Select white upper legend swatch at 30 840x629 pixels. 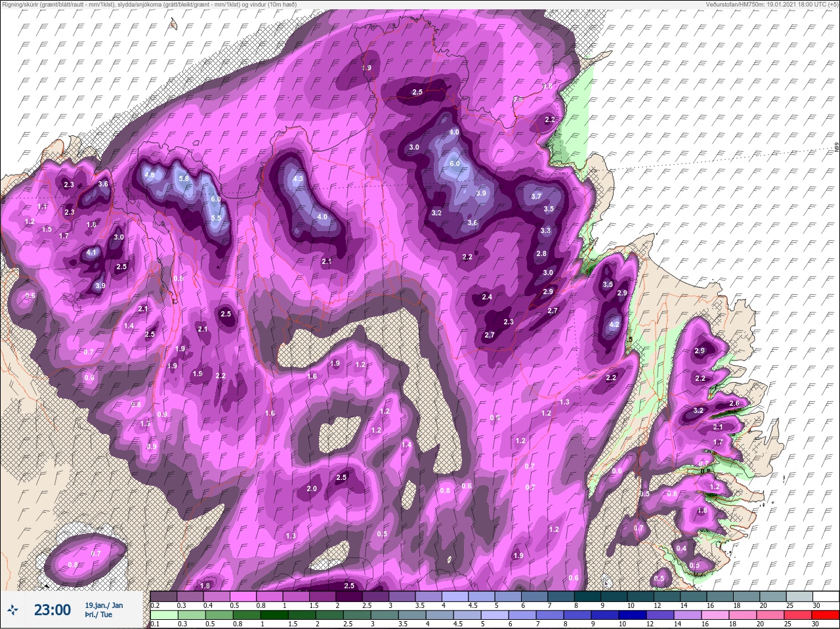(825, 596)
